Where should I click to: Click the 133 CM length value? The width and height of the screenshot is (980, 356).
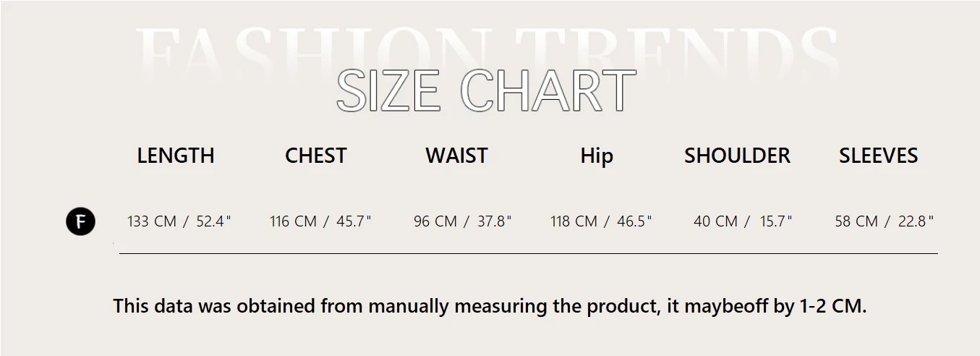point(152,221)
